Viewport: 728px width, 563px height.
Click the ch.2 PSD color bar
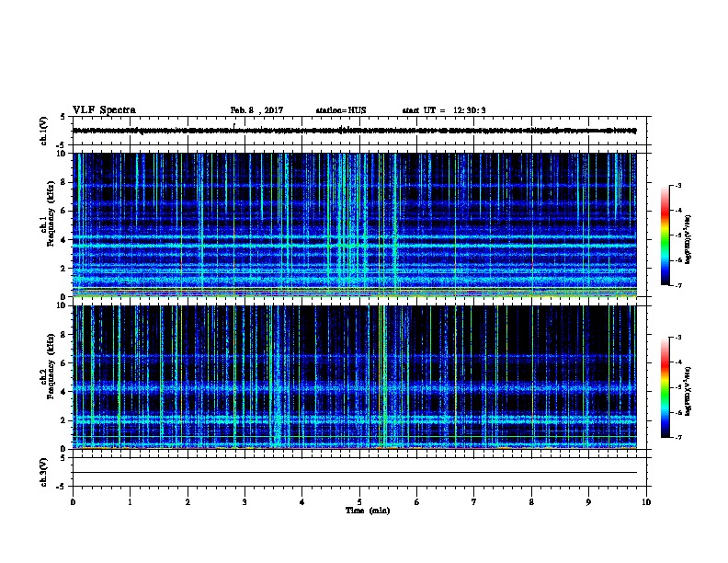click(665, 387)
